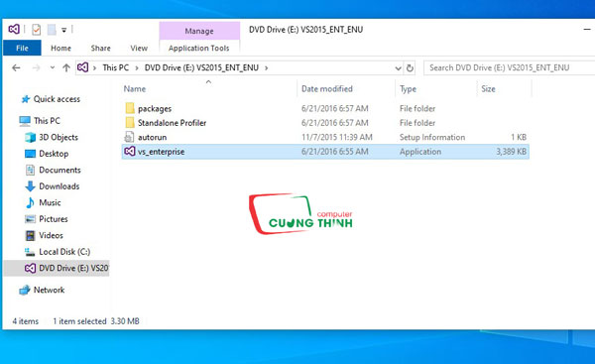Click the Search DVD Drive field
Viewport: 595px width, 364px height.
[510, 68]
